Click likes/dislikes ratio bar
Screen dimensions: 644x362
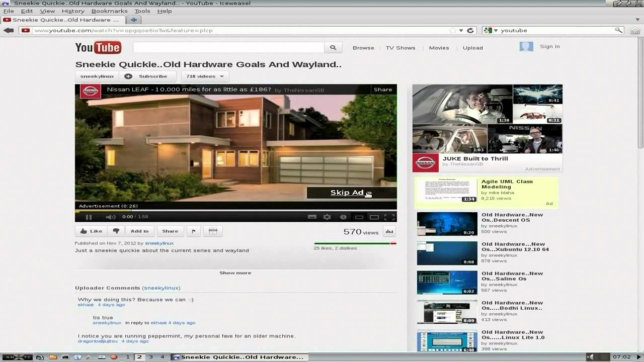click(x=355, y=243)
